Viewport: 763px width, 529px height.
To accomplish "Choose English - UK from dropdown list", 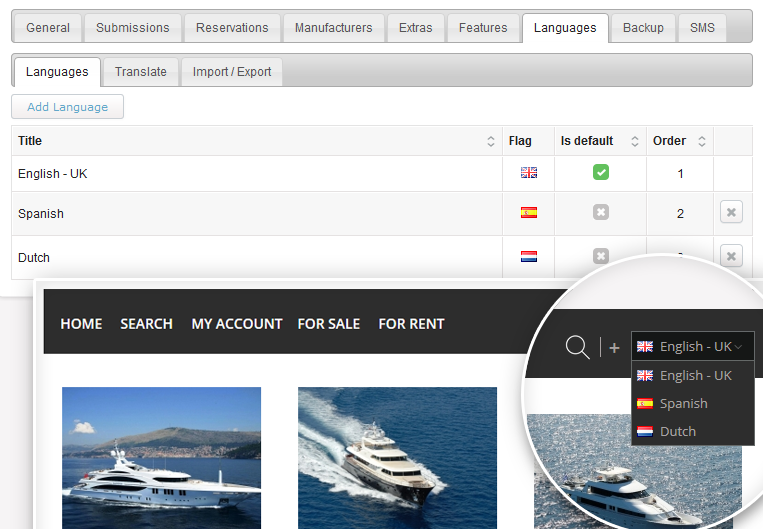I will coord(693,376).
